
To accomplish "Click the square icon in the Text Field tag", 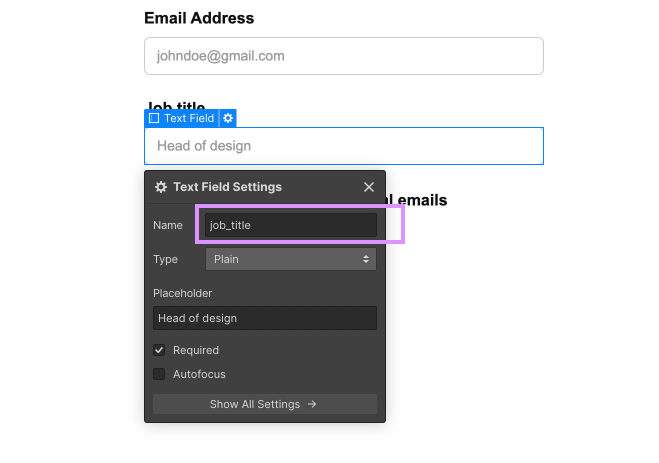I will click(x=154, y=118).
